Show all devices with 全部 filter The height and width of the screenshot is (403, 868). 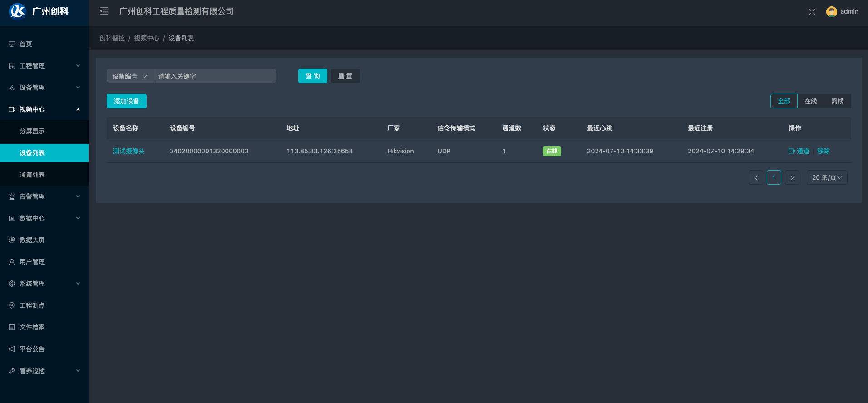(784, 101)
